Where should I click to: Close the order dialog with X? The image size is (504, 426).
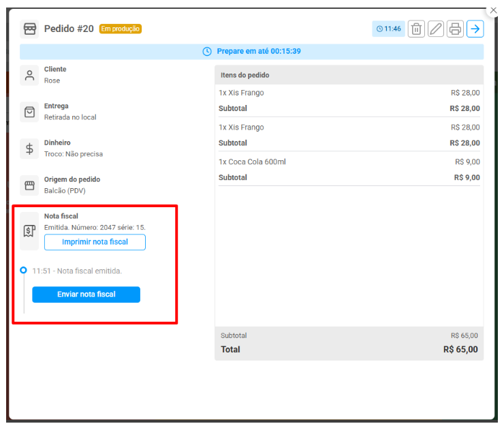tap(493, 10)
